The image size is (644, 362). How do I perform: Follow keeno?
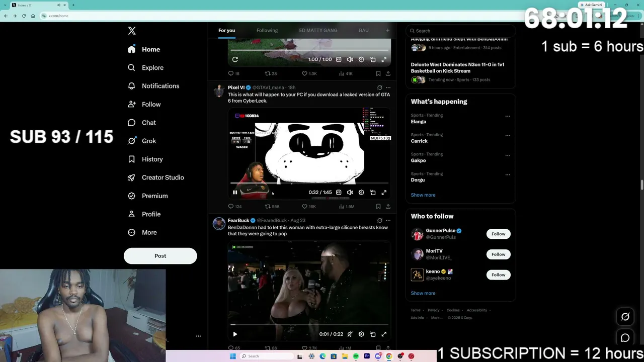[x=498, y=275]
